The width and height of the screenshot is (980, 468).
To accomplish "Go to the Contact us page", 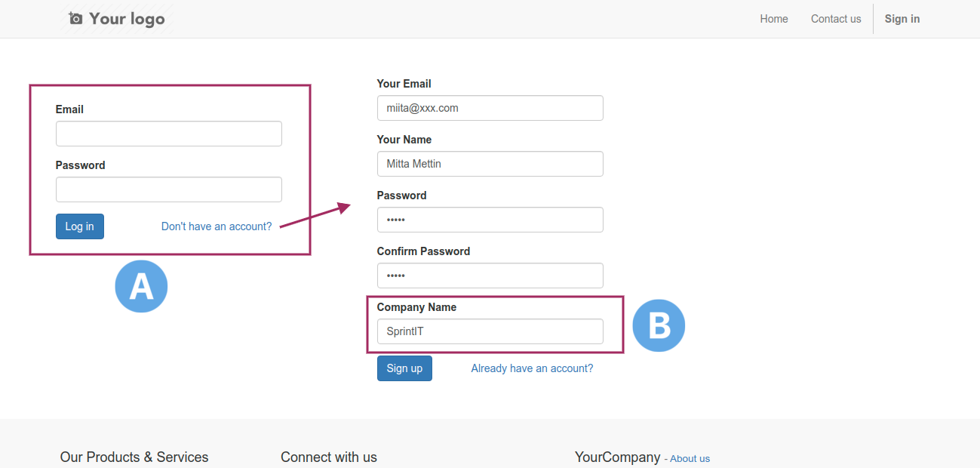I will coord(836,19).
